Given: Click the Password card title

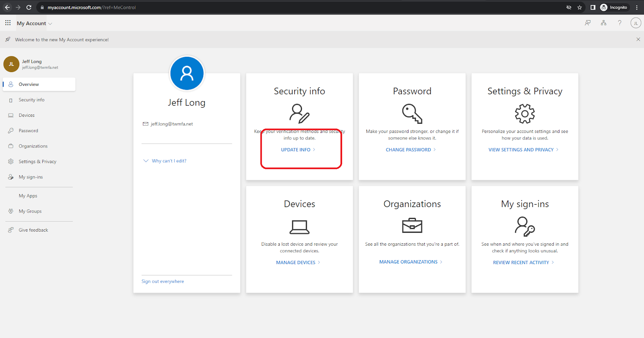Looking at the screenshot, I should [412, 91].
